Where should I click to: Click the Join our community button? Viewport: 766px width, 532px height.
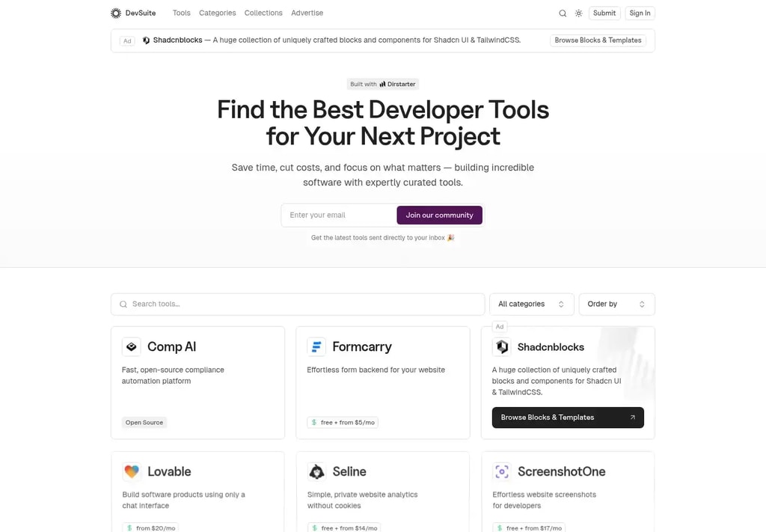tap(439, 215)
